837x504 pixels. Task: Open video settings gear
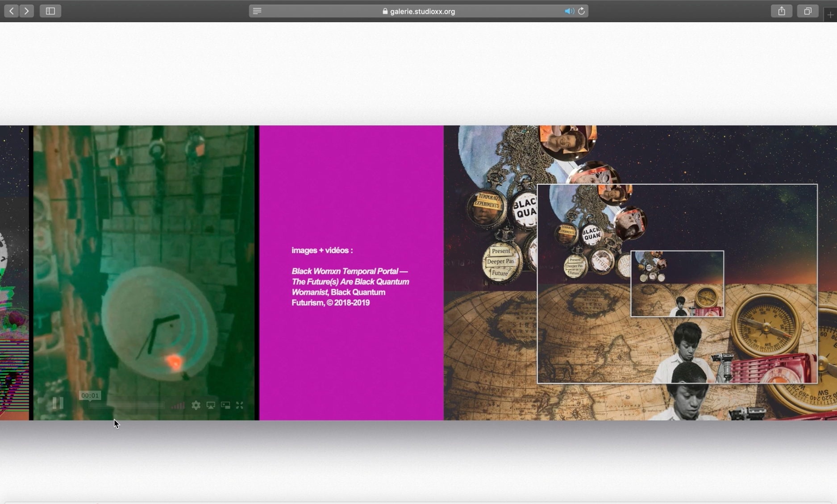[x=196, y=405]
